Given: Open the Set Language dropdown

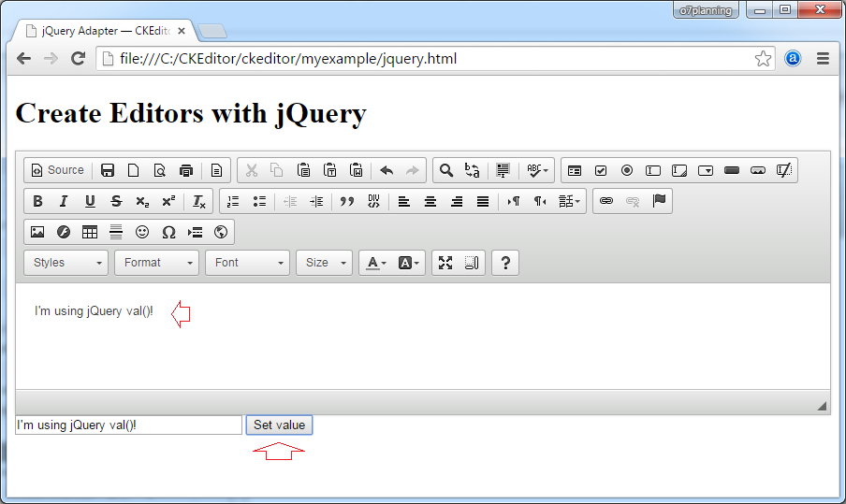Looking at the screenshot, I should (569, 201).
